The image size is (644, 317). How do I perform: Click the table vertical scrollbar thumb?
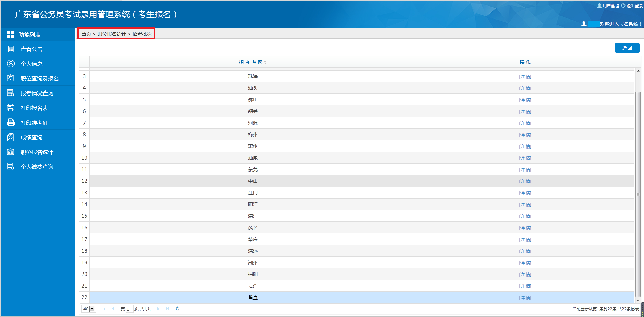(x=638, y=194)
